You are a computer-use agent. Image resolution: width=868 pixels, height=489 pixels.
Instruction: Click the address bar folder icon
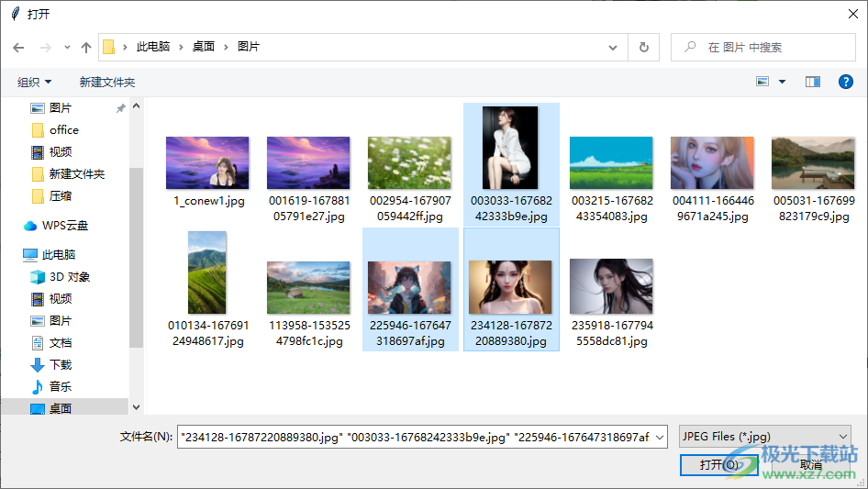pos(109,47)
